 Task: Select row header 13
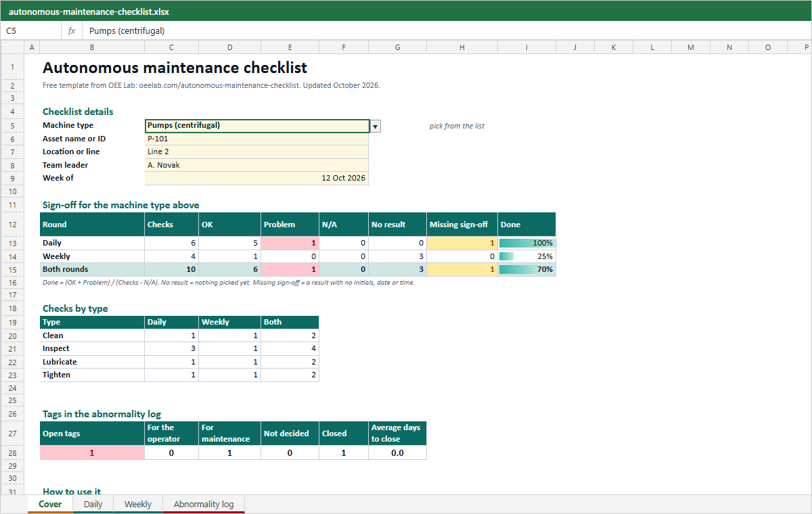coord(12,243)
